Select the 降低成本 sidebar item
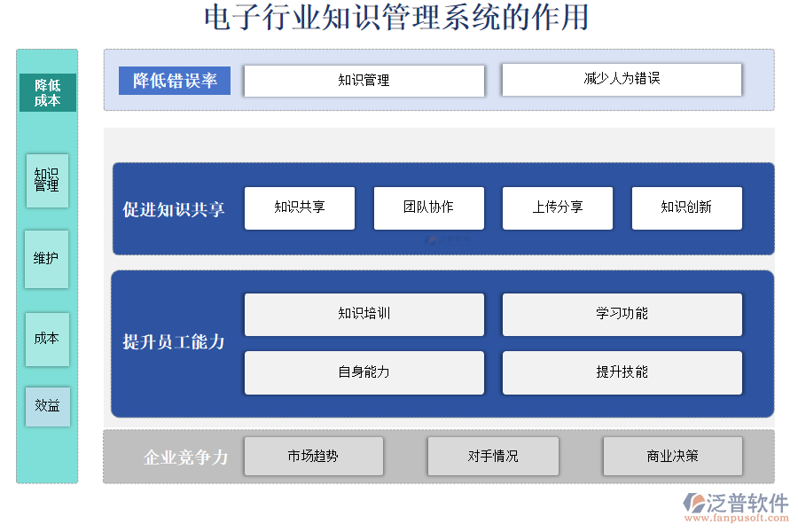This screenshot has height=532, width=798. point(47,93)
